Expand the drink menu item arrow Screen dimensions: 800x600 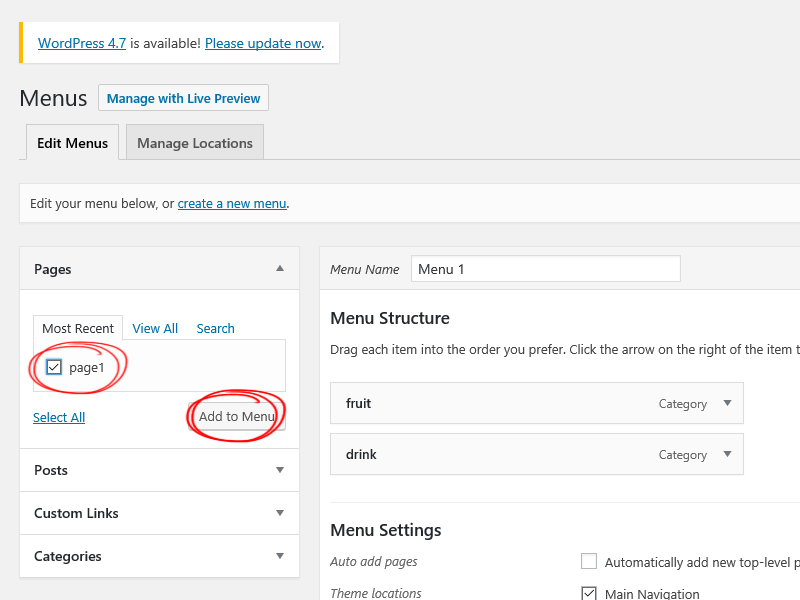pyautogui.click(x=728, y=454)
